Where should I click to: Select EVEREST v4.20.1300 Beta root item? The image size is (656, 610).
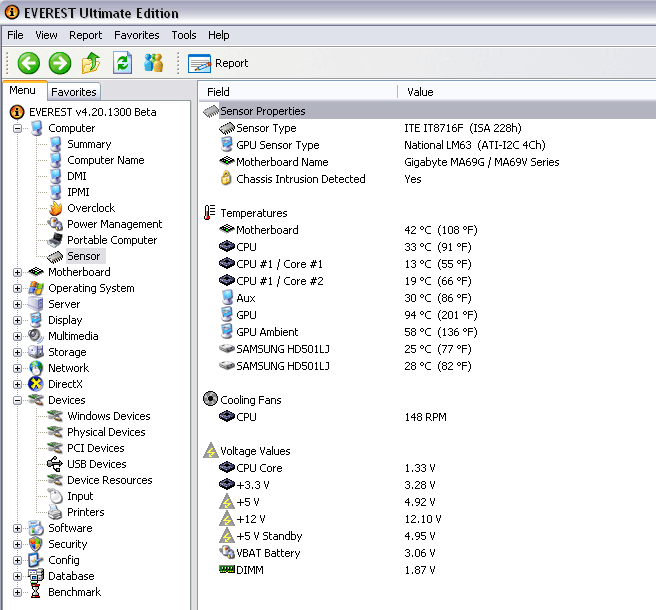point(92,112)
